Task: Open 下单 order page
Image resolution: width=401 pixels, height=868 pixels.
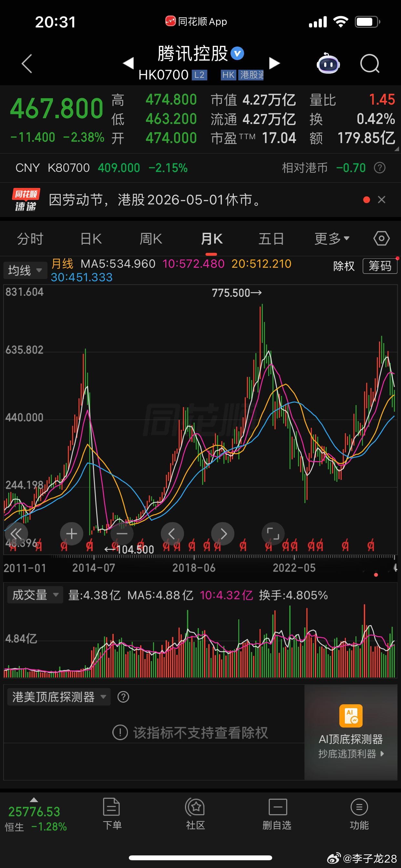Action: tap(111, 814)
